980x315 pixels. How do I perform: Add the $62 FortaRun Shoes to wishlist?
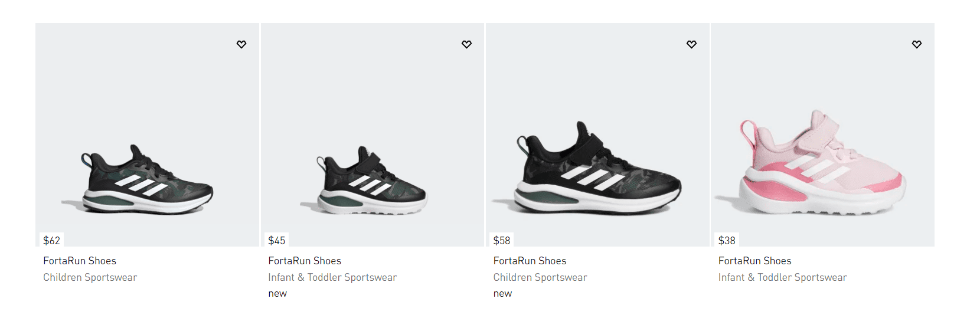[241, 44]
